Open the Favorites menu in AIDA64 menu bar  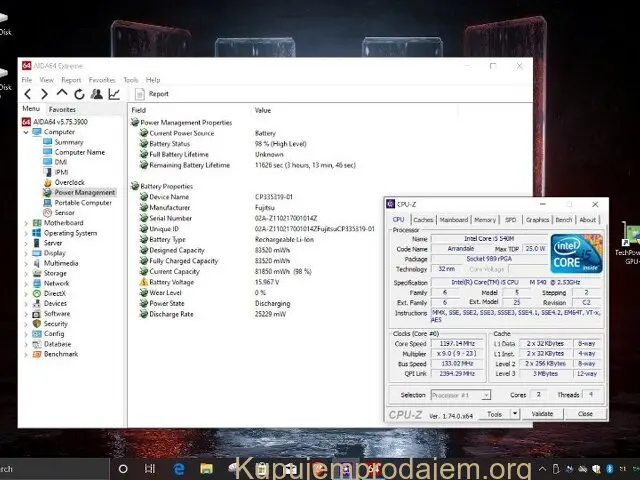102,80
